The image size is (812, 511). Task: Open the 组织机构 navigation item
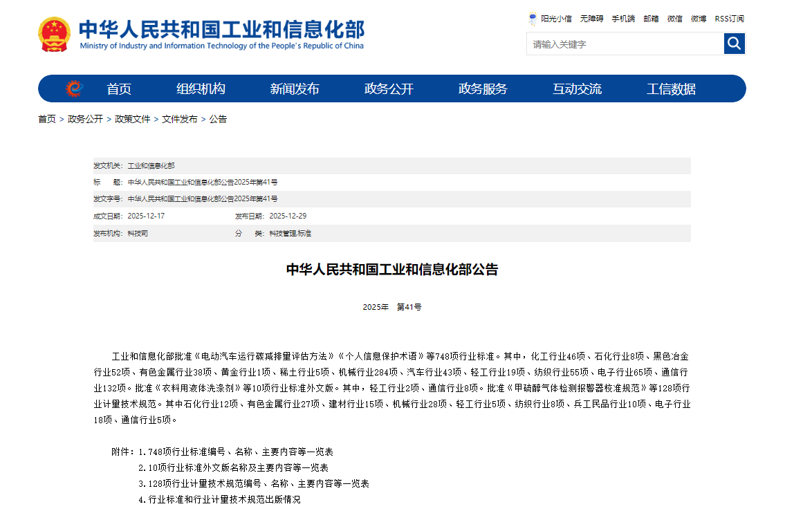pos(201,89)
